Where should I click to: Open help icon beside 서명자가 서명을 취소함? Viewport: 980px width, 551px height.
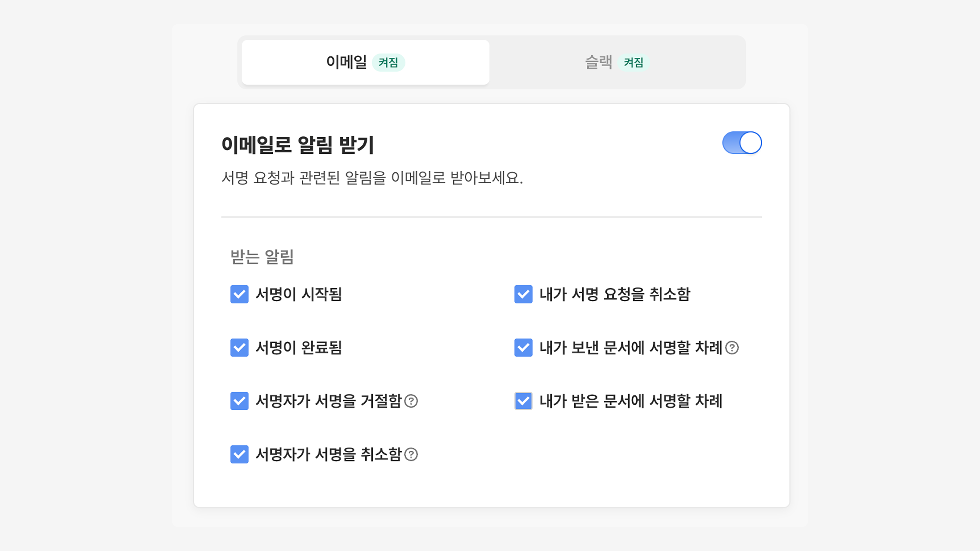tap(411, 454)
